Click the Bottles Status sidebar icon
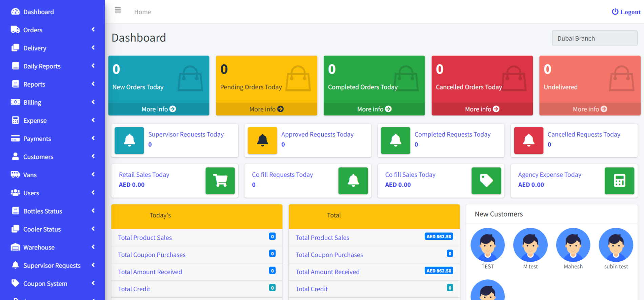This screenshot has width=644, height=300. pyautogui.click(x=15, y=211)
